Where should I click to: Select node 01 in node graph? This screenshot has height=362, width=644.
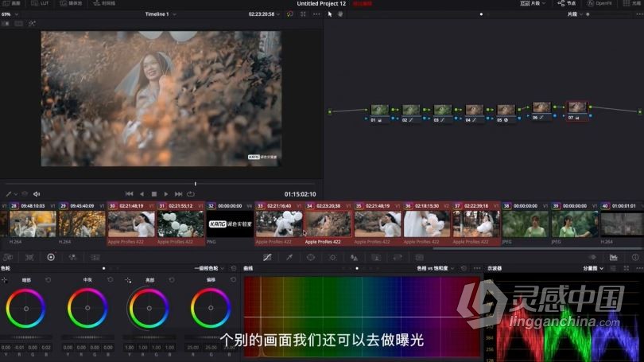coord(379,110)
